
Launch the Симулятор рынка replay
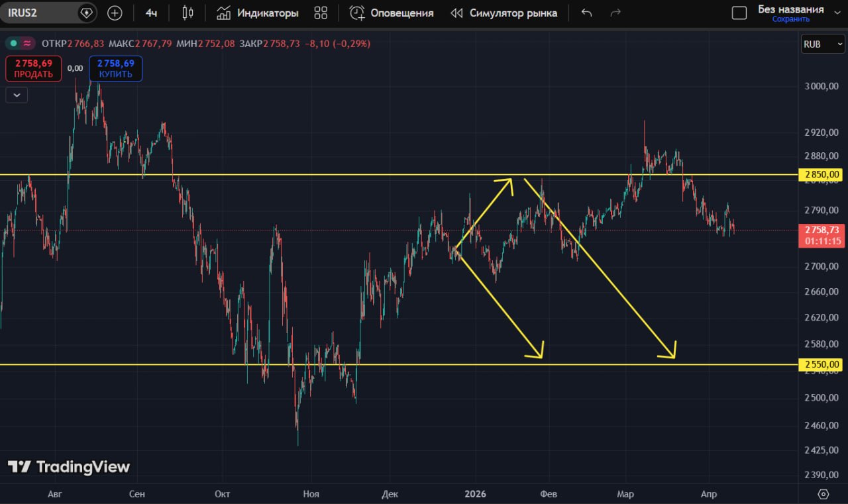click(x=503, y=13)
